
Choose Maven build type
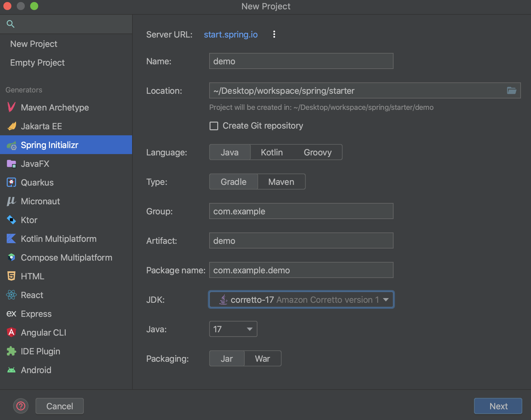coord(281,182)
